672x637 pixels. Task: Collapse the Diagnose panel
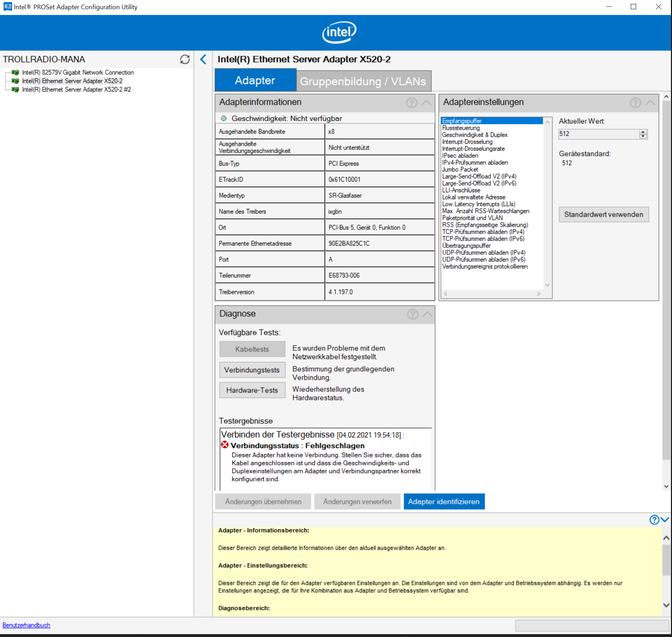(428, 314)
